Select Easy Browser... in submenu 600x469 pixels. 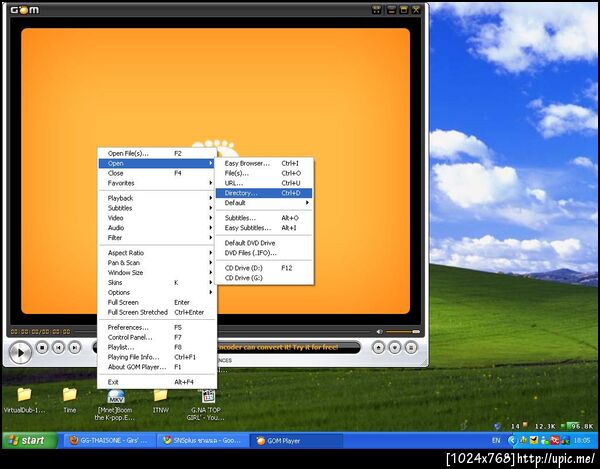(x=264, y=163)
